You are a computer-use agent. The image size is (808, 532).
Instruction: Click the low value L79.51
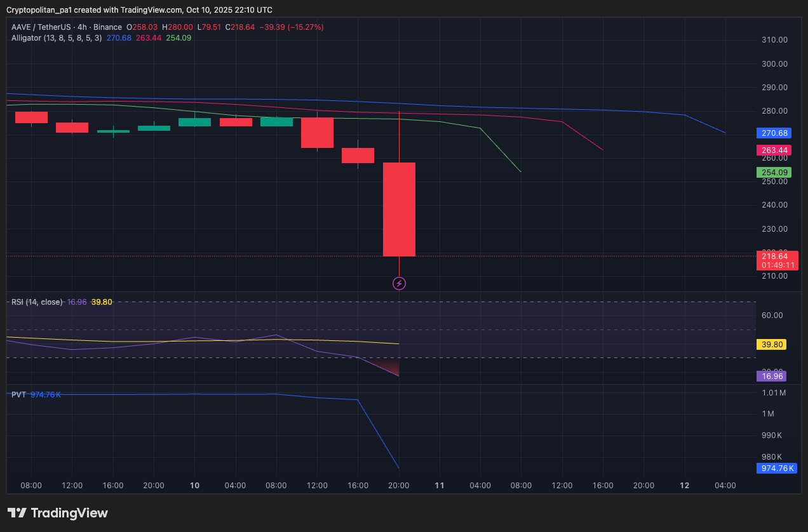(209, 27)
